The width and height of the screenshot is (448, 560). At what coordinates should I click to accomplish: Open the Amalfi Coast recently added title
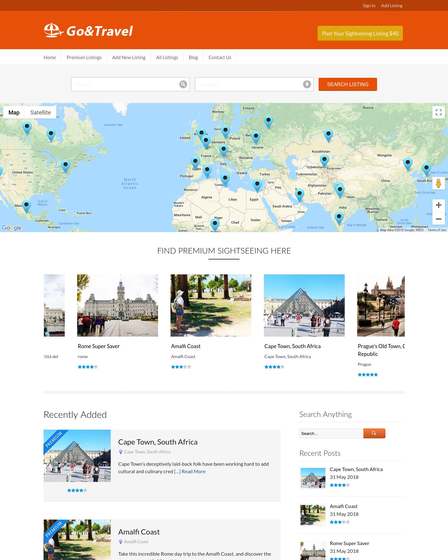[139, 532]
